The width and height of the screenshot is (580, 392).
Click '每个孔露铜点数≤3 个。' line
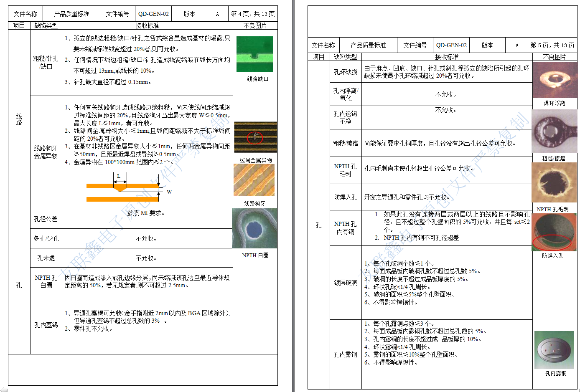(x=404, y=324)
